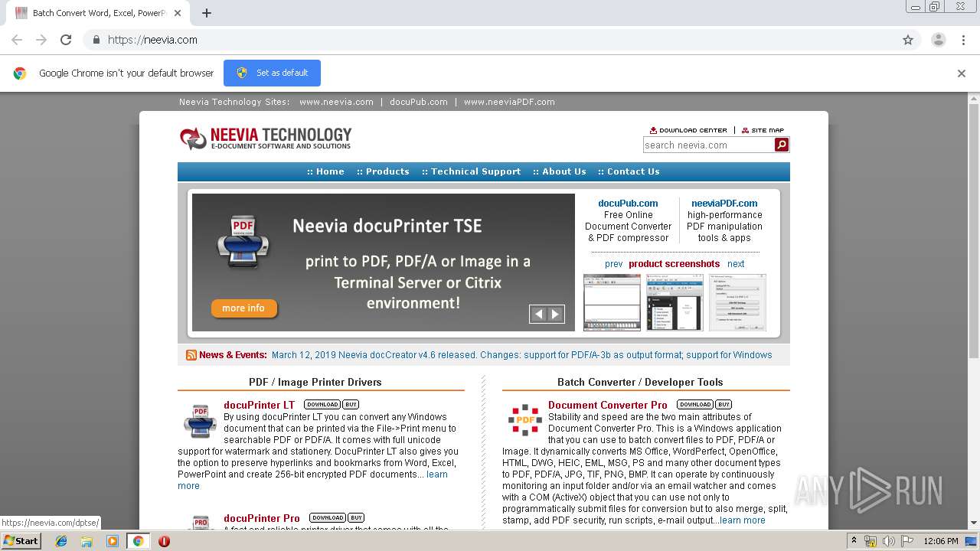Click the red search magnifier button

782,145
